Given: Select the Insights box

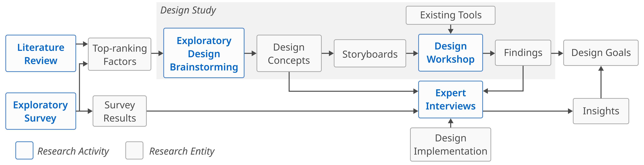Looking at the screenshot, I should (x=601, y=111).
